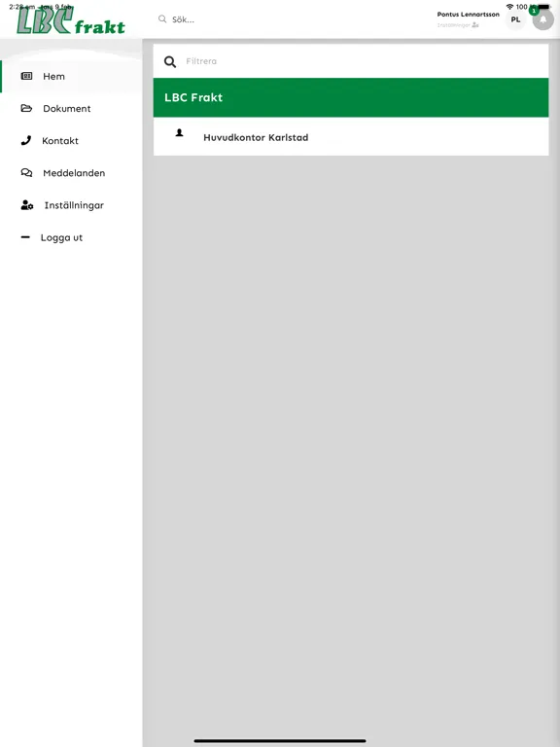Select the LBC Frakt green header
Viewport: 560px width, 747px height.
point(351,97)
